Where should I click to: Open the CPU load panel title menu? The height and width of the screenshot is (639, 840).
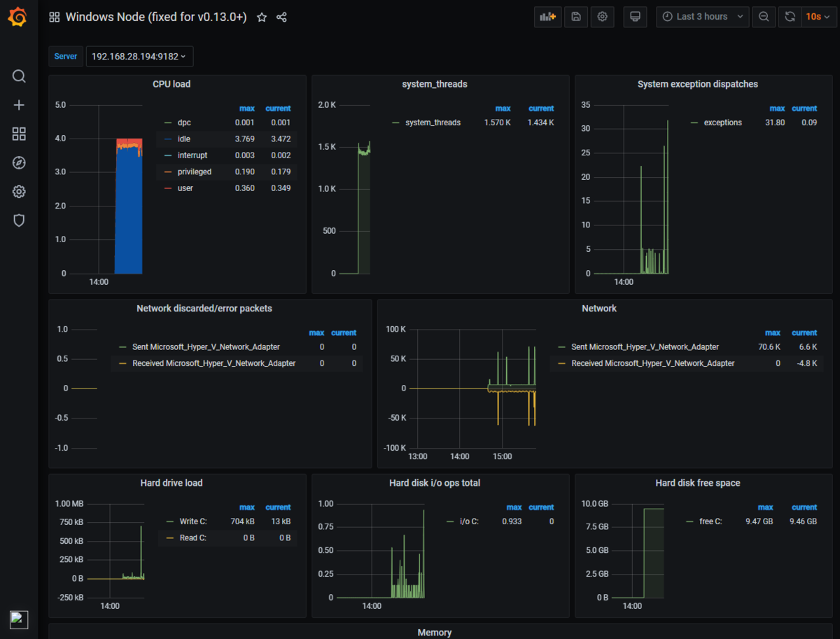click(x=171, y=84)
